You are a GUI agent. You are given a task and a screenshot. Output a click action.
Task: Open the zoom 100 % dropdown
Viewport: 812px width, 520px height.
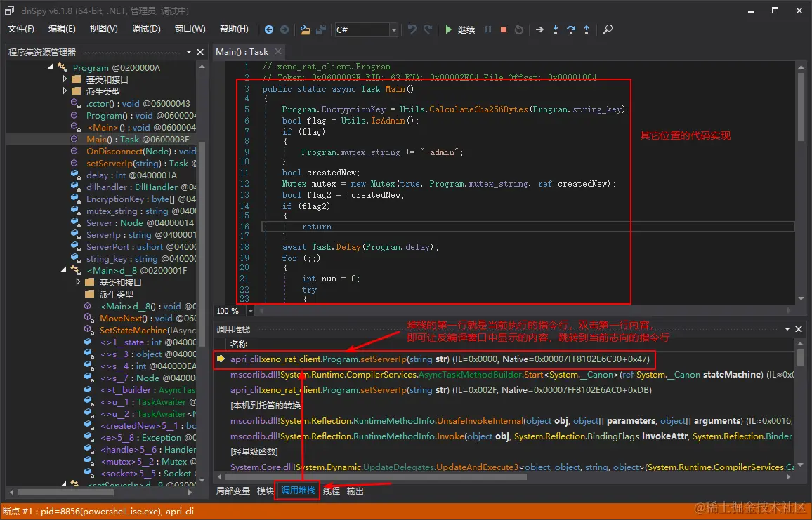pos(251,311)
